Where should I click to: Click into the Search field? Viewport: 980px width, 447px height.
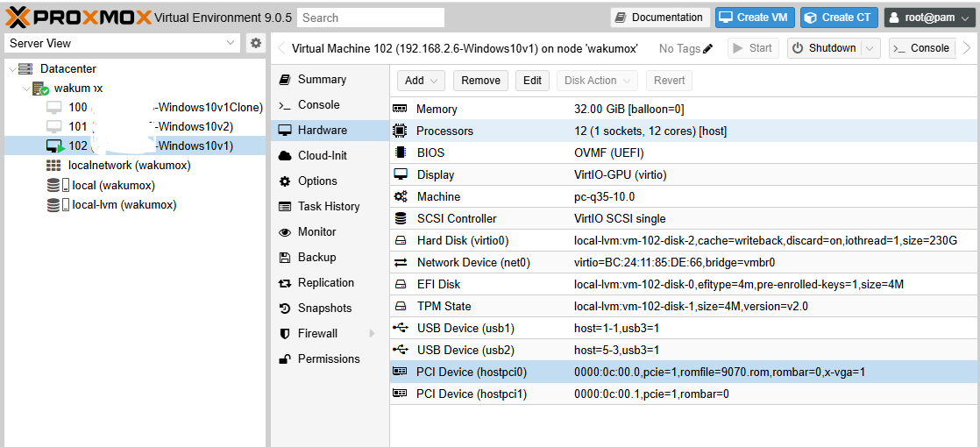click(x=371, y=18)
